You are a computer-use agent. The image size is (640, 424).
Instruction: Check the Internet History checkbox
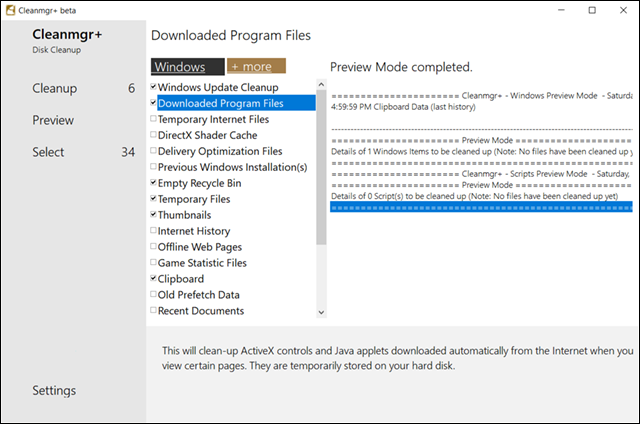(153, 230)
